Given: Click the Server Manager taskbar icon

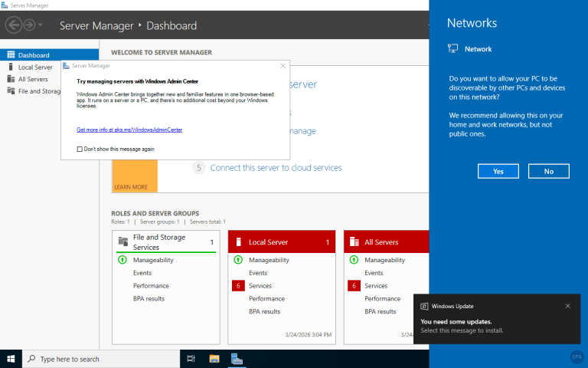Looking at the screenshot, I should tap(237, 359).
